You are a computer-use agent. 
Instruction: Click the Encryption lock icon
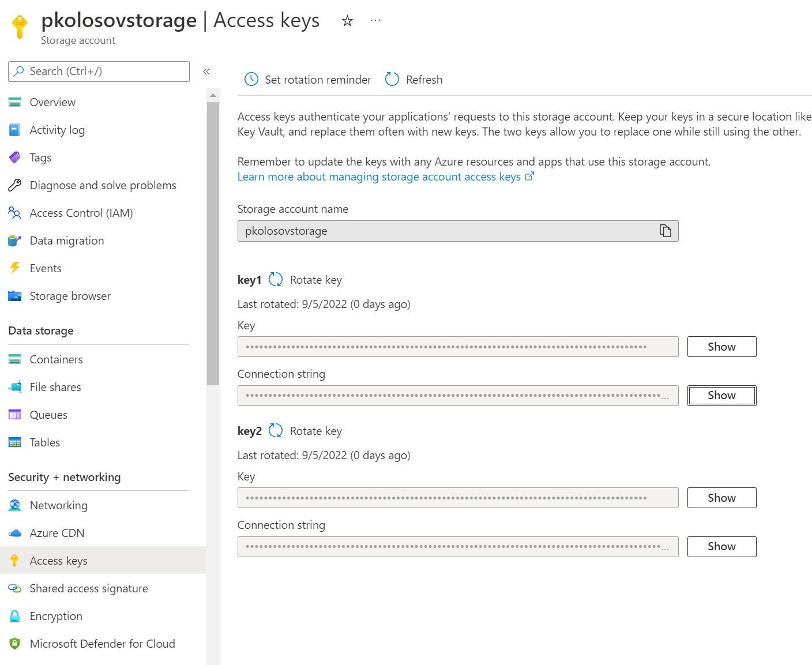[x=15, y=616]
